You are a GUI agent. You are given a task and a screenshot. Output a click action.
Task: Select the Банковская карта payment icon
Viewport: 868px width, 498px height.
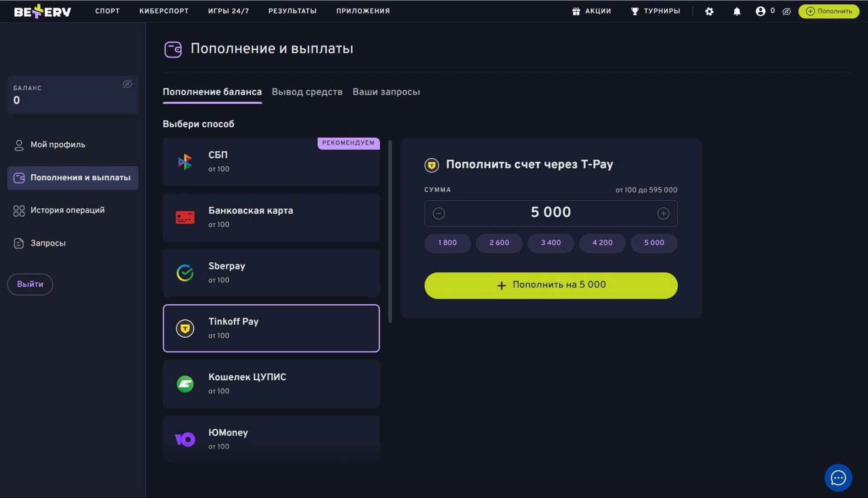[x=185, y=217]
